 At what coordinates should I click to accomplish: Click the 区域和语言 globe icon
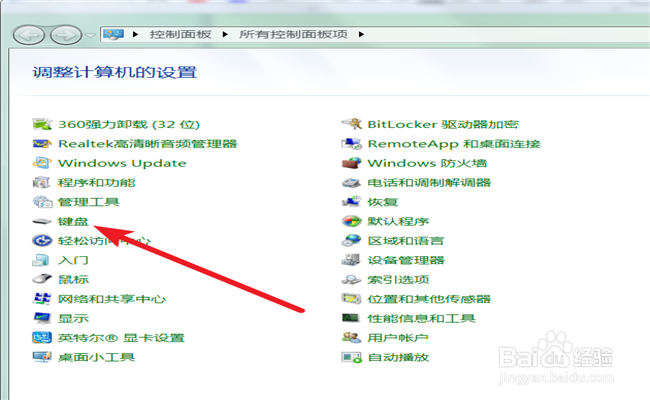[352, 240]
